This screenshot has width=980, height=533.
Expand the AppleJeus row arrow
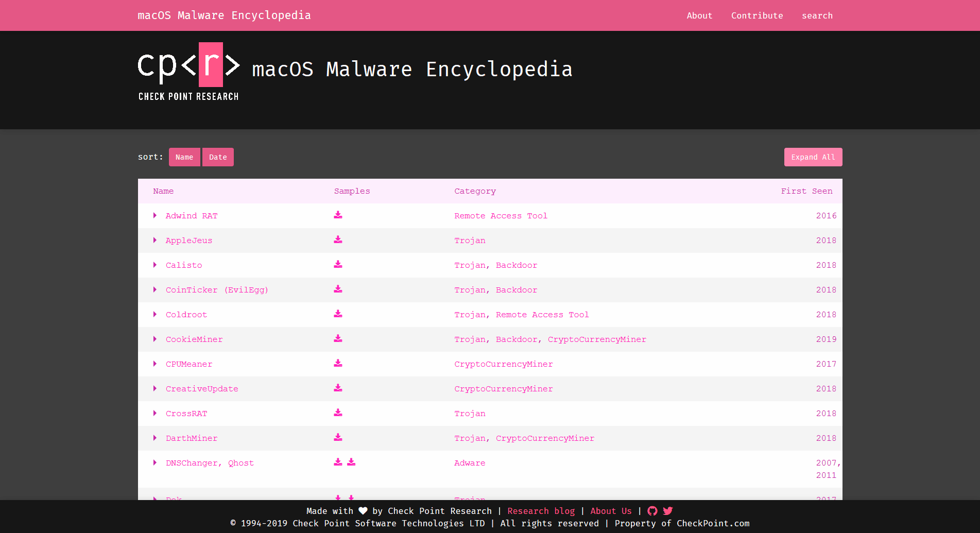[x=154, y=240]
